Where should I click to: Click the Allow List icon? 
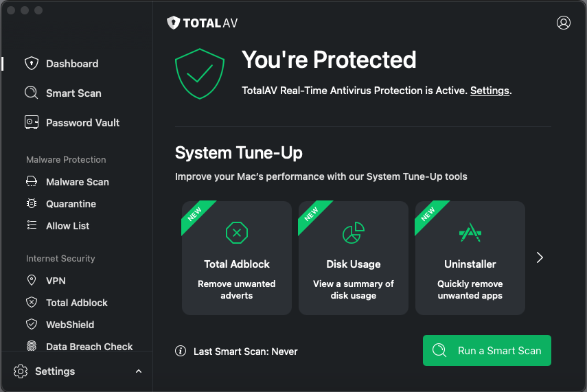click(x=32, y=226)
